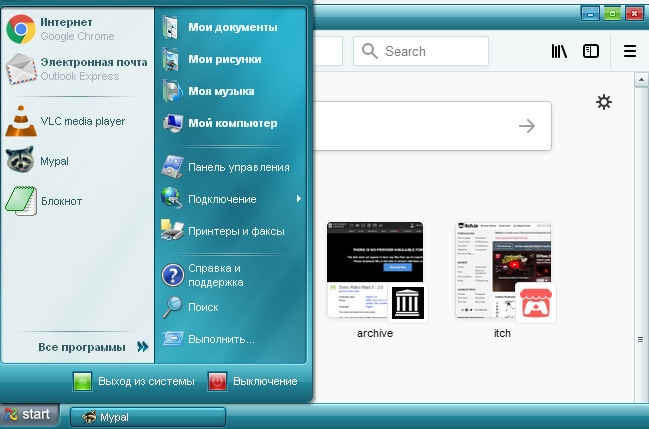Open Справка и поддержка help icon
Viewport: 649px width, 429px height.
pyautogui.click(x=173, y=275)
